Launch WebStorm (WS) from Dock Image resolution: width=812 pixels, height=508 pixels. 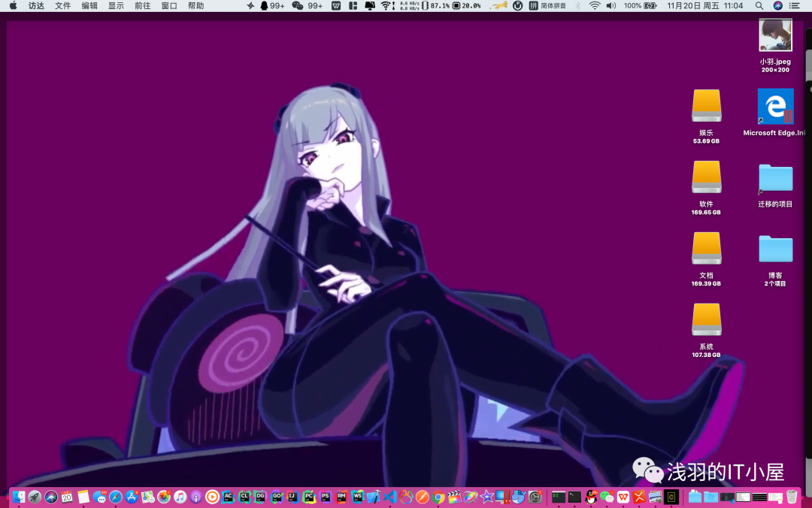(357, 497)
